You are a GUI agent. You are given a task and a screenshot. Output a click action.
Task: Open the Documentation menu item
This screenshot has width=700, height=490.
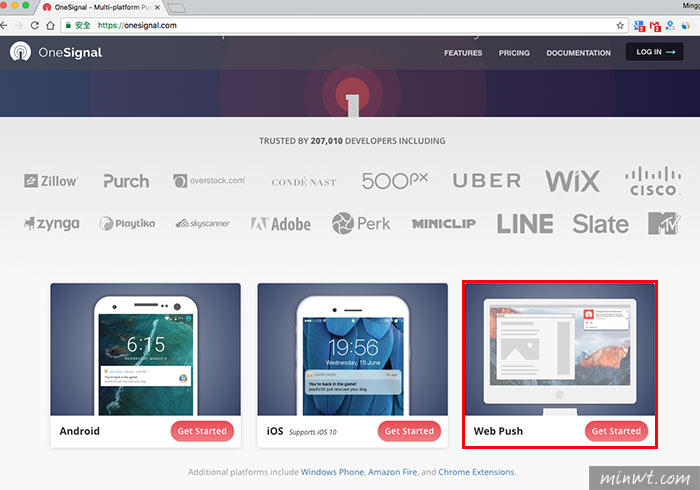pyautogui.click(x=578, y=53)
